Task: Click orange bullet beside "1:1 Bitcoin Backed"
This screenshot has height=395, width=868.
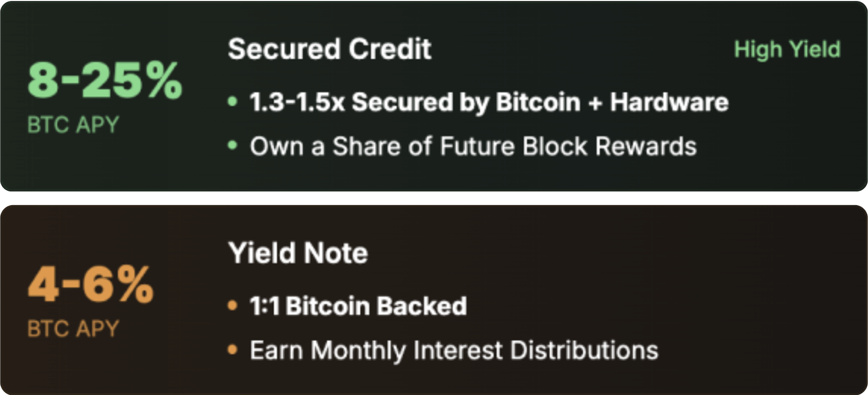Action: 232,306
